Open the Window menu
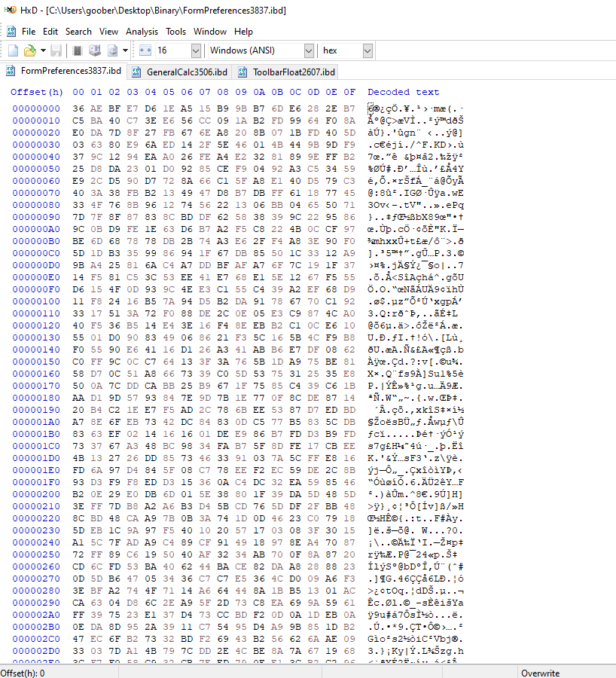 (x=210, y=32)
